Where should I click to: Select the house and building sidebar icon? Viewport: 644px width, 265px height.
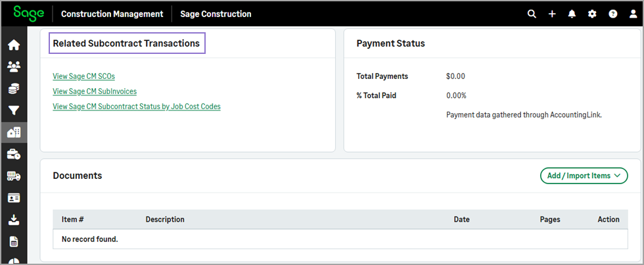point(14,132)
